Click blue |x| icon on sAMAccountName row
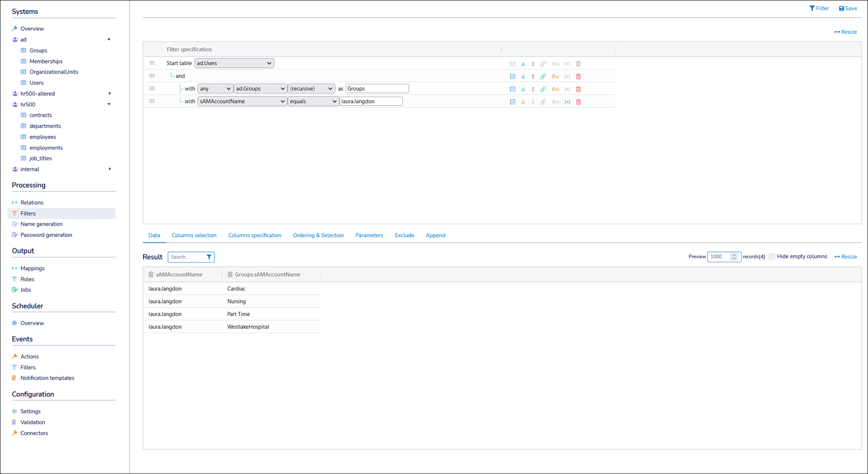The width and height of the screenshot is (868, 474). click(567, 102)
